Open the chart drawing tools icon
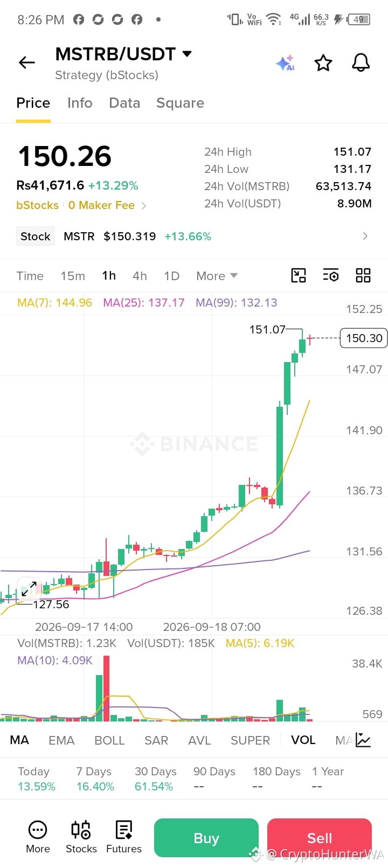This screenshot has height=868, width=388. [x=299, y=275]
